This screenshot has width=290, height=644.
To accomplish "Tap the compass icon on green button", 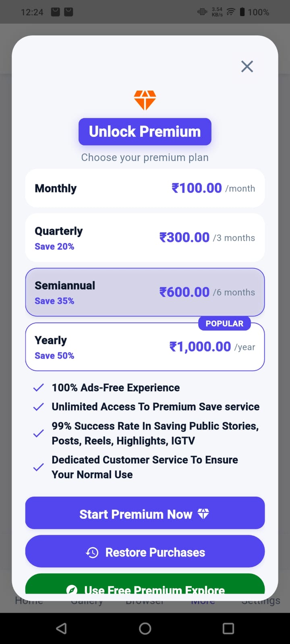I will click(x=72, y=590).
